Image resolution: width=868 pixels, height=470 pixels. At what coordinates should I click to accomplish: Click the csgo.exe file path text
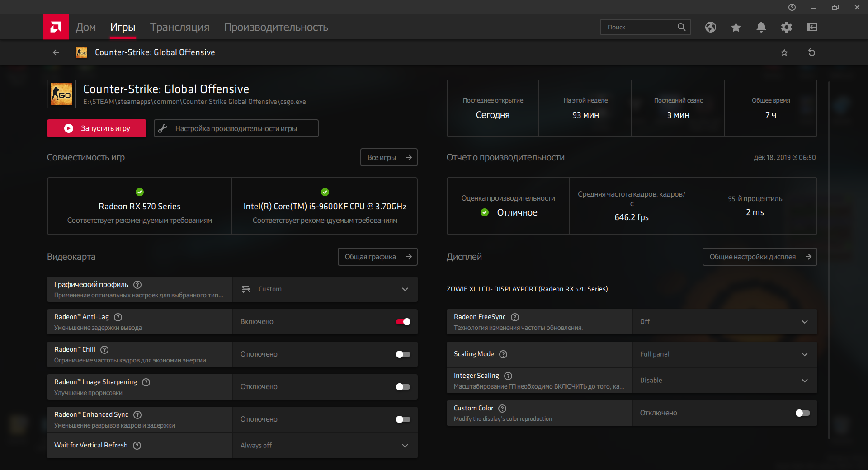coord(194,102)
